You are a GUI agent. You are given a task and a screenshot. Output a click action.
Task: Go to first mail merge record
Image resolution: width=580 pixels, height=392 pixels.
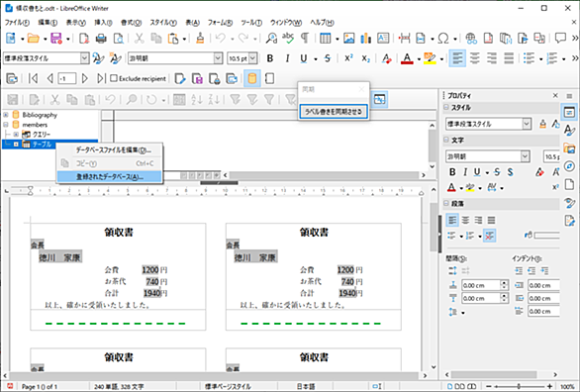34,78
